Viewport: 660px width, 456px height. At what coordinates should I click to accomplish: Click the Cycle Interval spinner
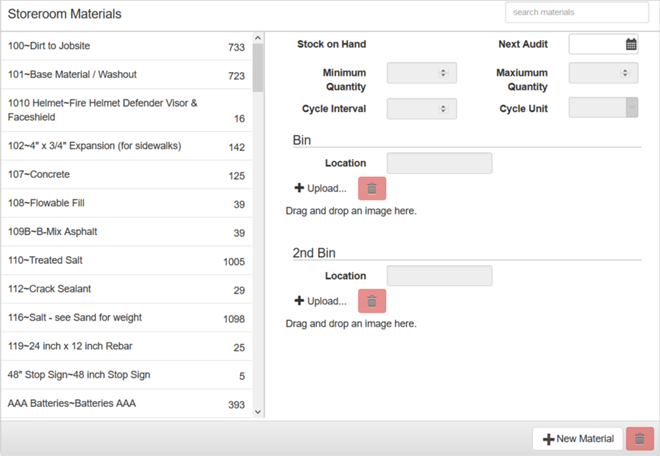point(421,108)
